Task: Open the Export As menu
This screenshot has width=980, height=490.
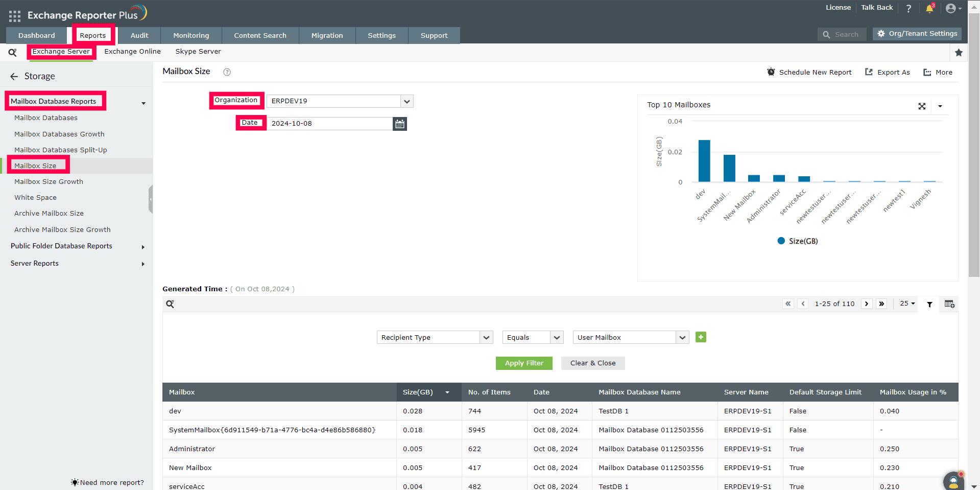Action: click(888, 72)
